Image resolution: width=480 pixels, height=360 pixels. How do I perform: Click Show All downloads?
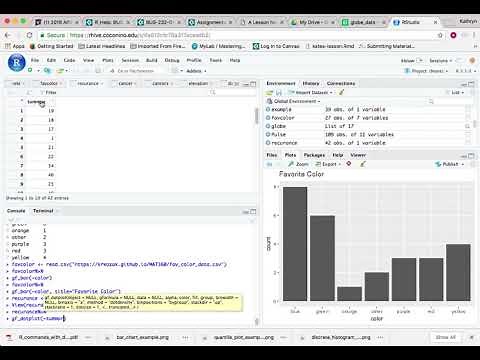[x=445, y=337]
